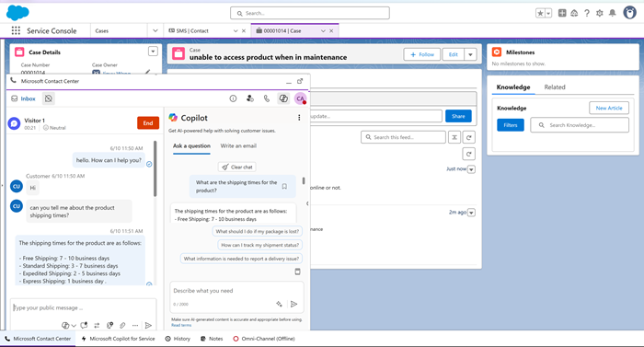
Task: Click the public message text box
Action: pos(83,308)
